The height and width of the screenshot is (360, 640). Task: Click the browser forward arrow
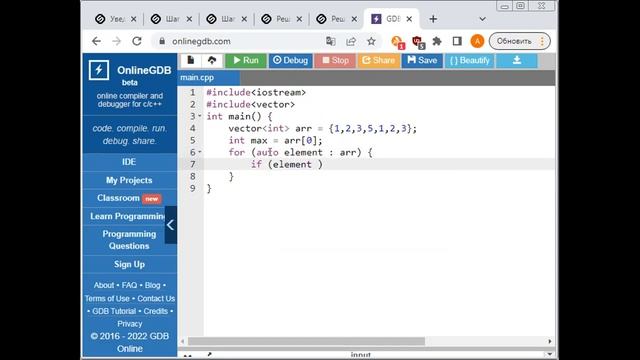click(117, 41)
